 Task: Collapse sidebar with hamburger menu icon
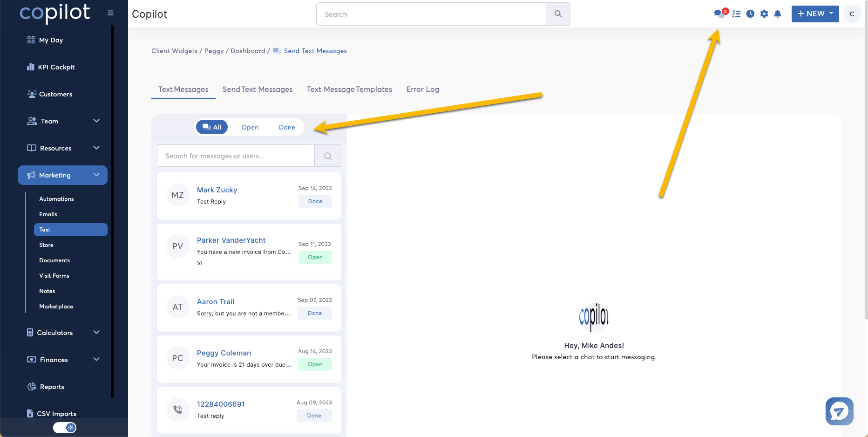110,13
